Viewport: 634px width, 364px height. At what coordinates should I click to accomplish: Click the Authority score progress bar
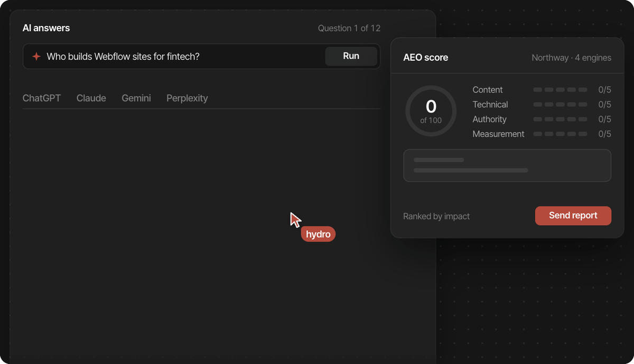[560, 119]
